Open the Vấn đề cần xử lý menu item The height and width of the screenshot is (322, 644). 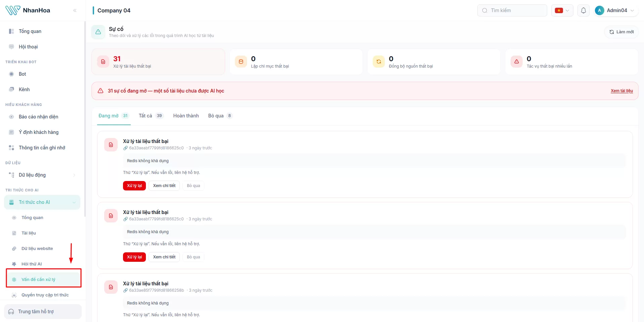click(44, 279)
